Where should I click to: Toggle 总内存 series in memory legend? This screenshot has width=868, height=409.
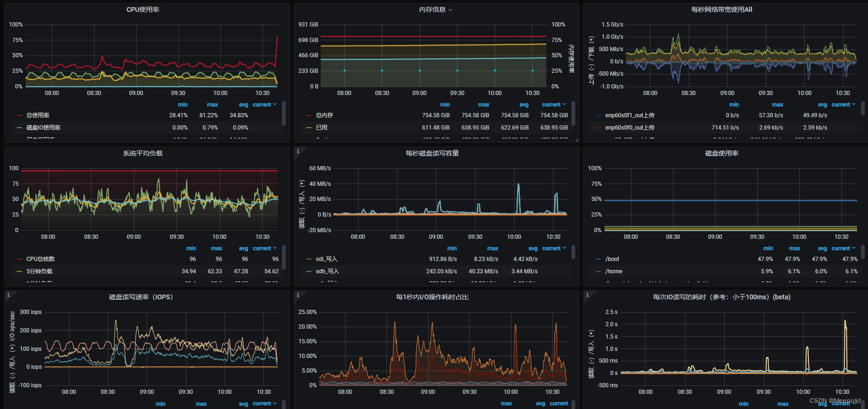pyautogui.click(x=324, y=115)
